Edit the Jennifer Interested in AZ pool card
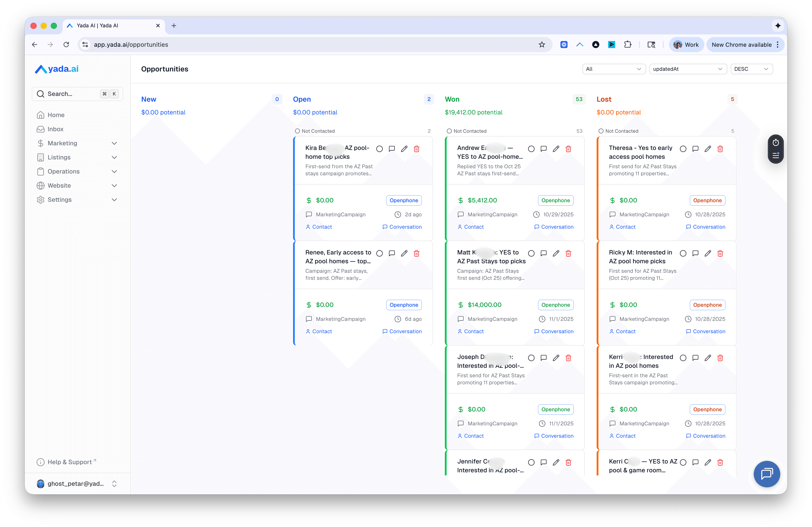This screenshot has height=527, width=812. (x=556, y=462)
